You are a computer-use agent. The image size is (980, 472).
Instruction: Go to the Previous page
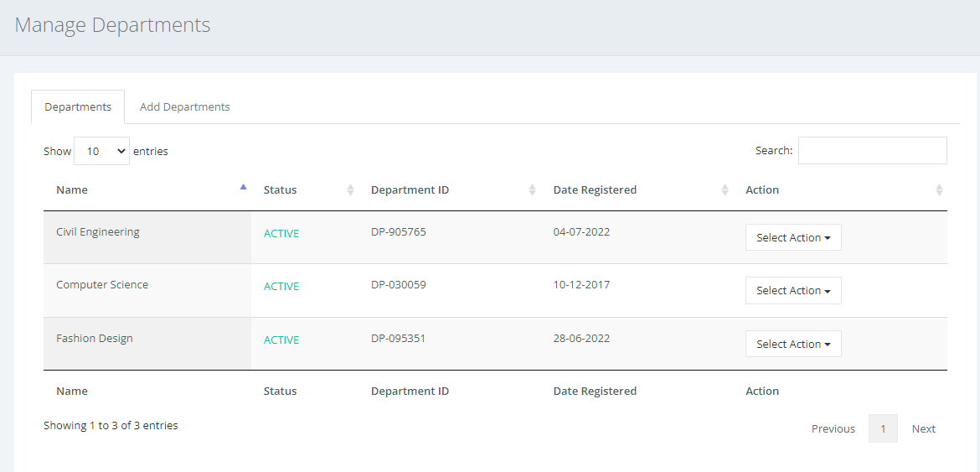833,428
